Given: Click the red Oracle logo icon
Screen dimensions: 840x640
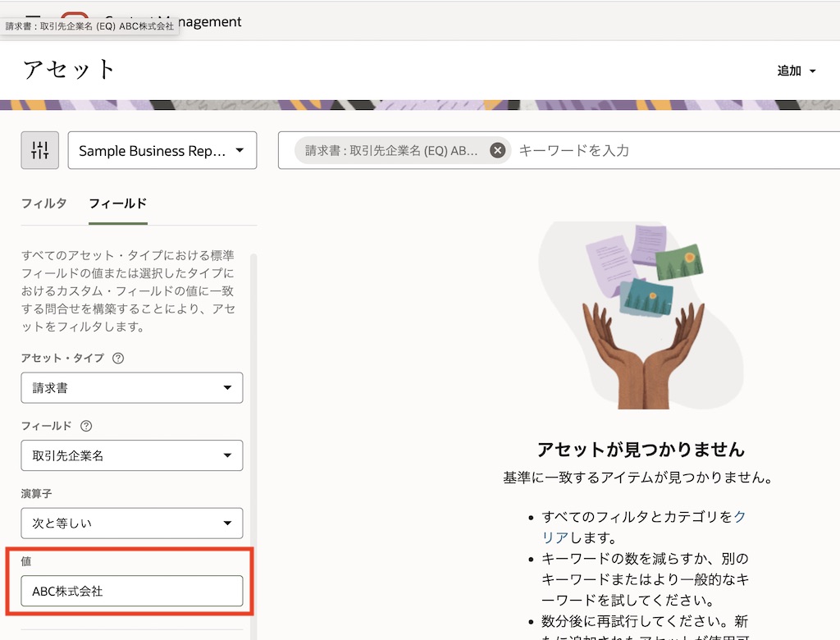Looking at the screenshot, I should point(75,15).
